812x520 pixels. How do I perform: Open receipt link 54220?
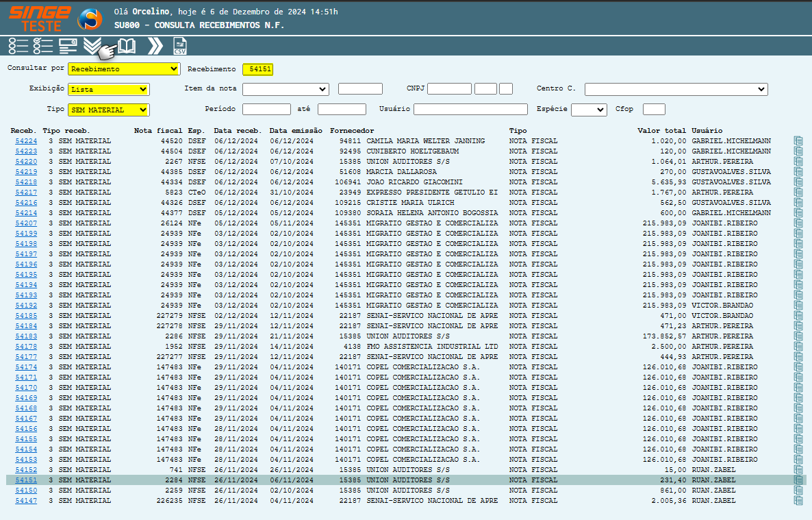(x=26, y=162)
